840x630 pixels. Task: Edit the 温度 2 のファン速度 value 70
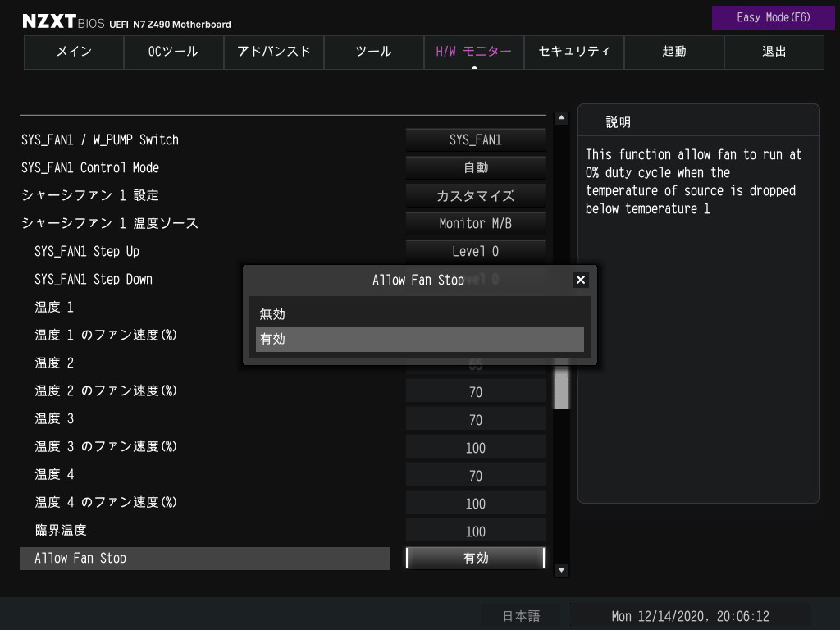pos(476,391)
